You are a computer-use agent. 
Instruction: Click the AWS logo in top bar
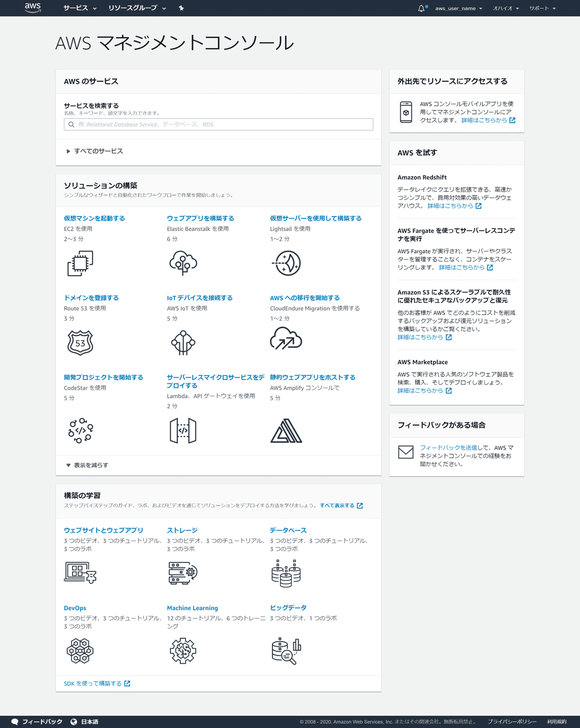click(x=33, y=8)
